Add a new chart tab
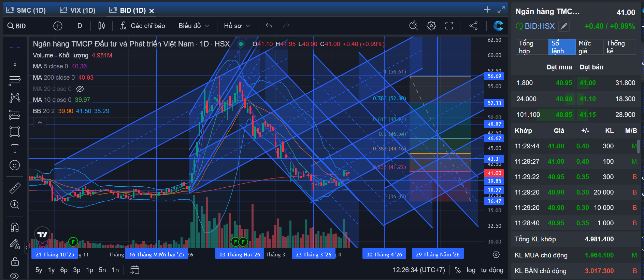 [487, 10]
